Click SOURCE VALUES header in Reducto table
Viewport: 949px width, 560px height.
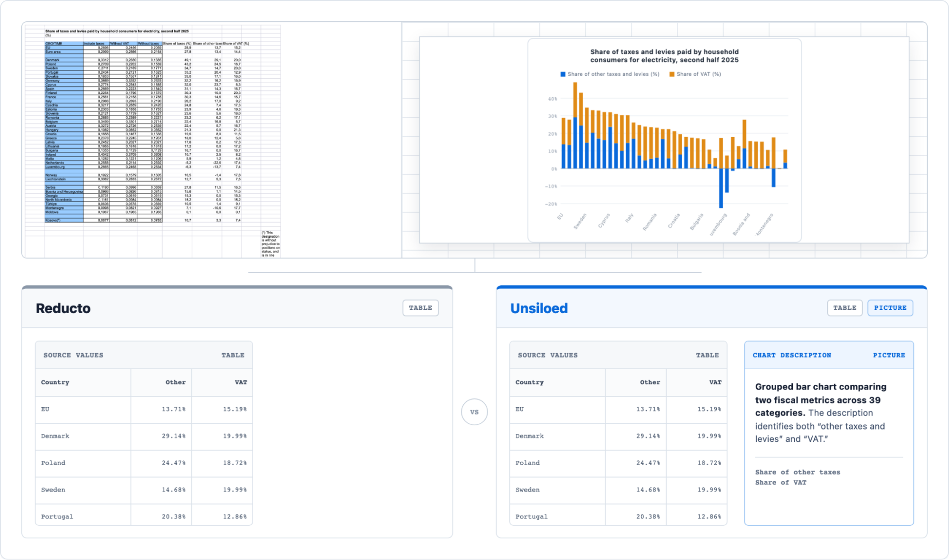pos(73,355)
